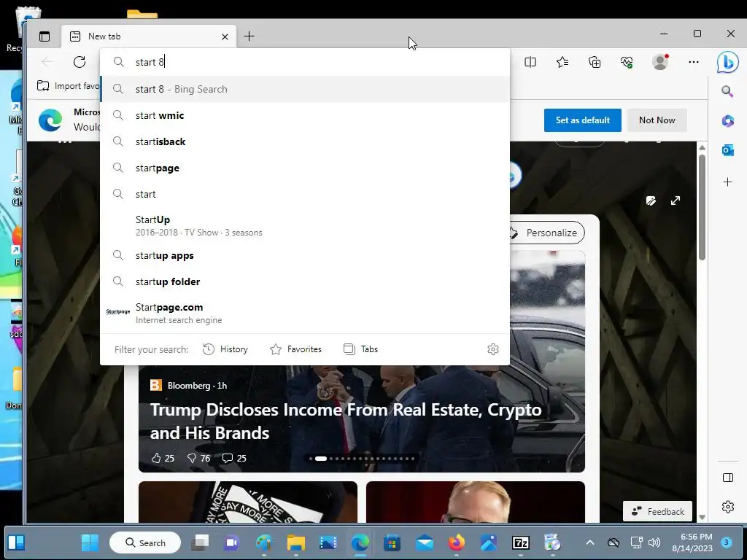Click the back navigation arrow
747x560 pixels.
coord(47,62)
